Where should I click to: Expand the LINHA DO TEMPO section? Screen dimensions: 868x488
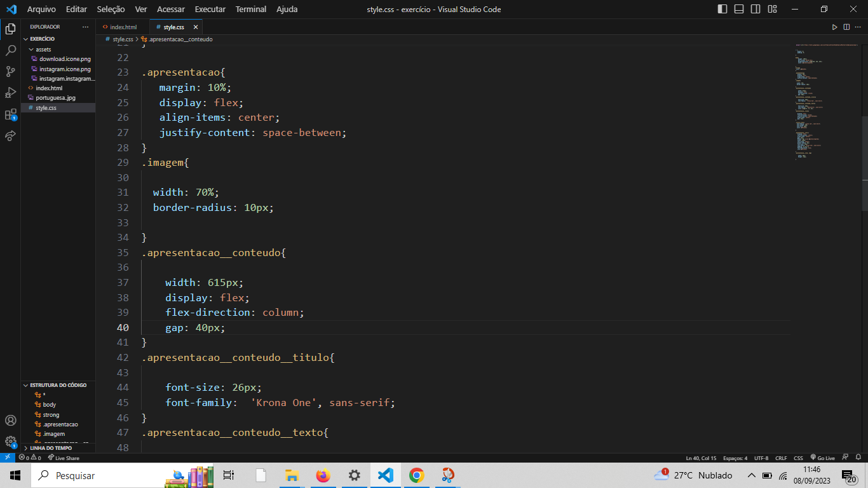58,448
